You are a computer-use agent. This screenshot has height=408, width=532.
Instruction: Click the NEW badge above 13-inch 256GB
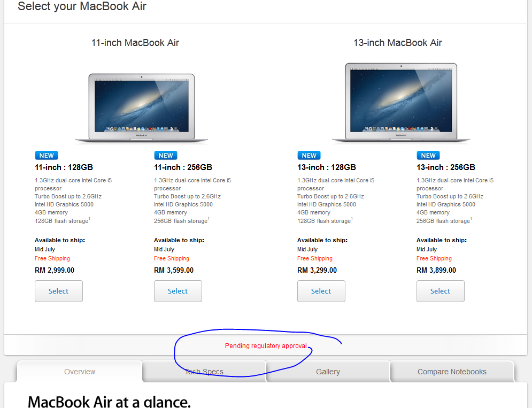coord(428,155)
